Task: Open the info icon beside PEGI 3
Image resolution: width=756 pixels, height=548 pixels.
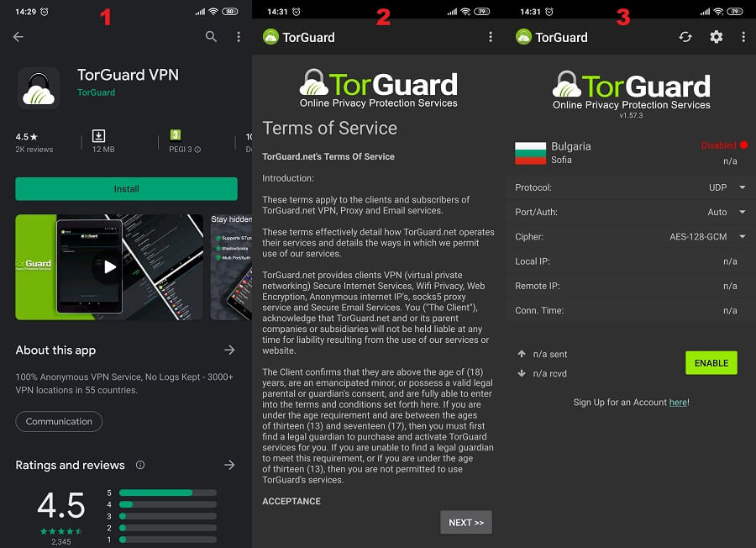Action: click(197, 150)
